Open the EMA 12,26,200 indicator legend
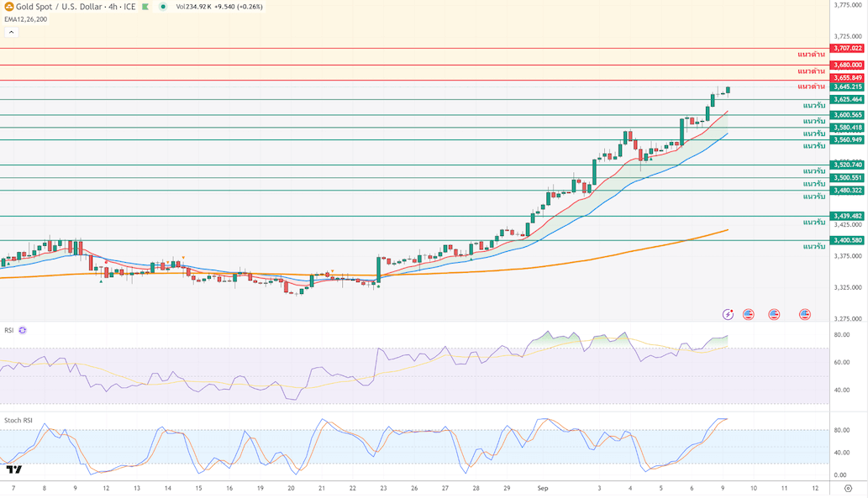Screen dimensions: 868x498 pos(25,19)
